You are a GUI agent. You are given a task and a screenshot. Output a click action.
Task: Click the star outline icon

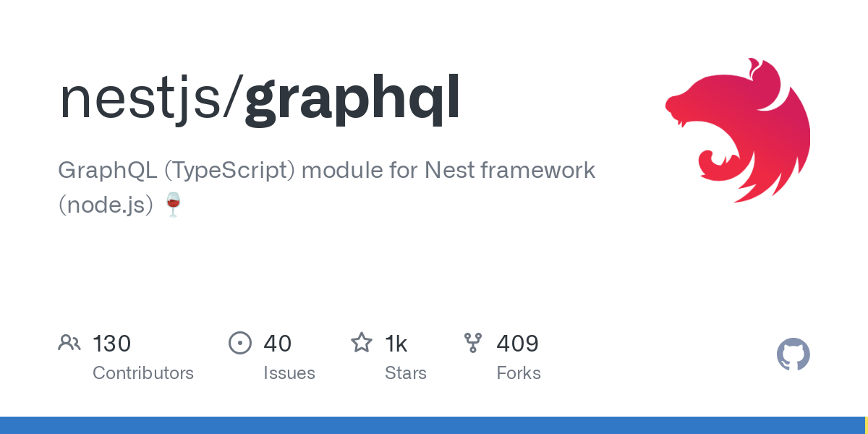click(362, 342)
